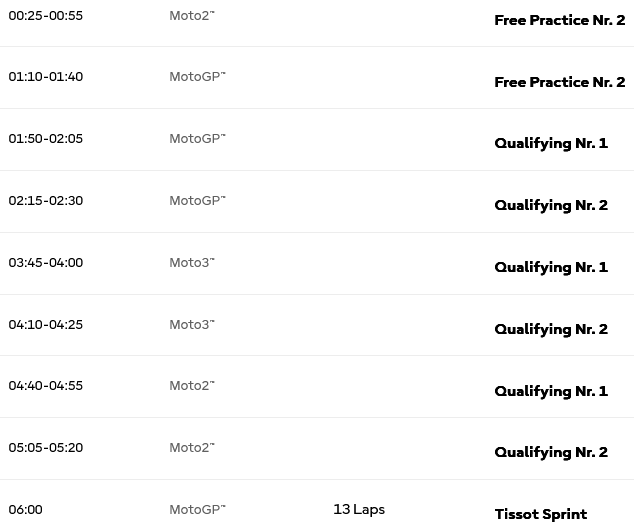Viewport: 634px width, 529px height.
Task: Select the 02:15-02:30 time slot
Action: (x=46, y=201)
